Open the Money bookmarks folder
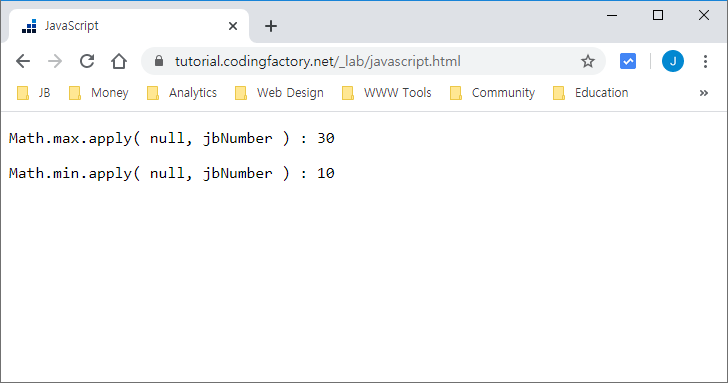Image resolution: width=728 pixels, height=383 pixels. click(98, 93)
